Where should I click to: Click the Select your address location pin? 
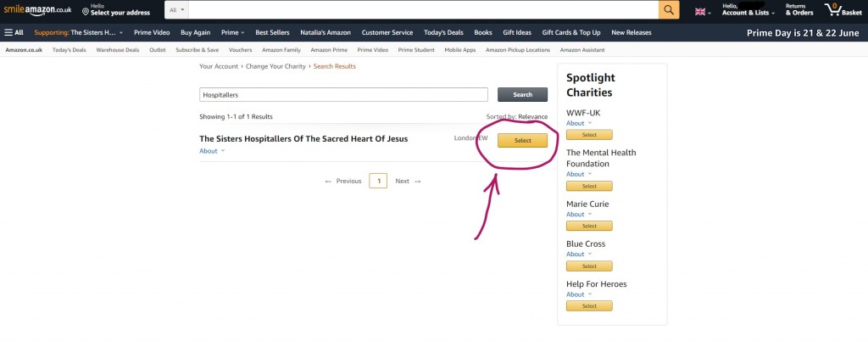[x=86, y=13]
